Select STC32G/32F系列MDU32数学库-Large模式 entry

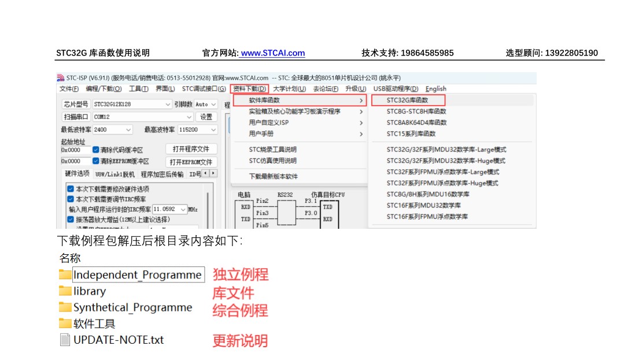pos(446,150)
